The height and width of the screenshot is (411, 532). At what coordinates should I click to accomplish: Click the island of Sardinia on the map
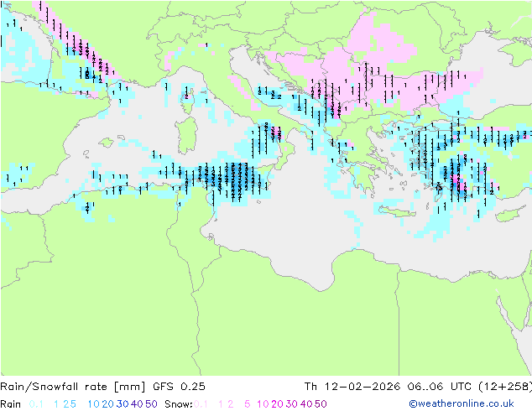point(186,135)
